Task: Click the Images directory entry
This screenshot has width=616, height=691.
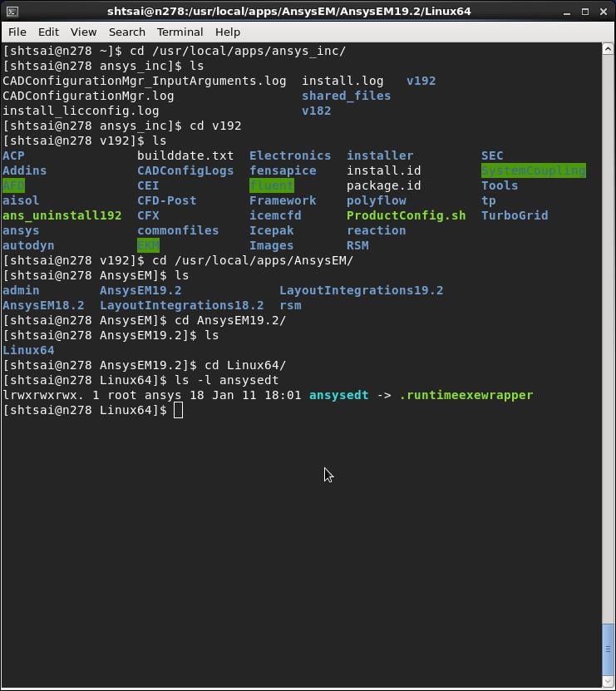Action: tap(272, 245)
